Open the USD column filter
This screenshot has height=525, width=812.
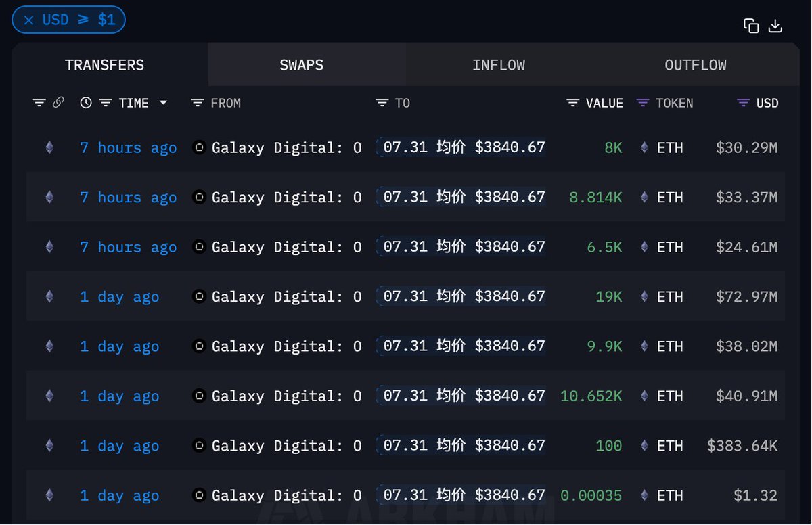pos(743,103)
